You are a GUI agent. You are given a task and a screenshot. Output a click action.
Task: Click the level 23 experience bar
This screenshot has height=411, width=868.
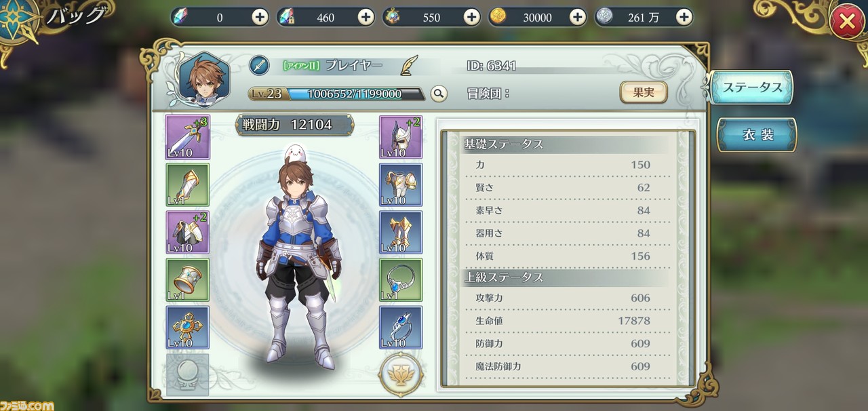tap(337, 94)
